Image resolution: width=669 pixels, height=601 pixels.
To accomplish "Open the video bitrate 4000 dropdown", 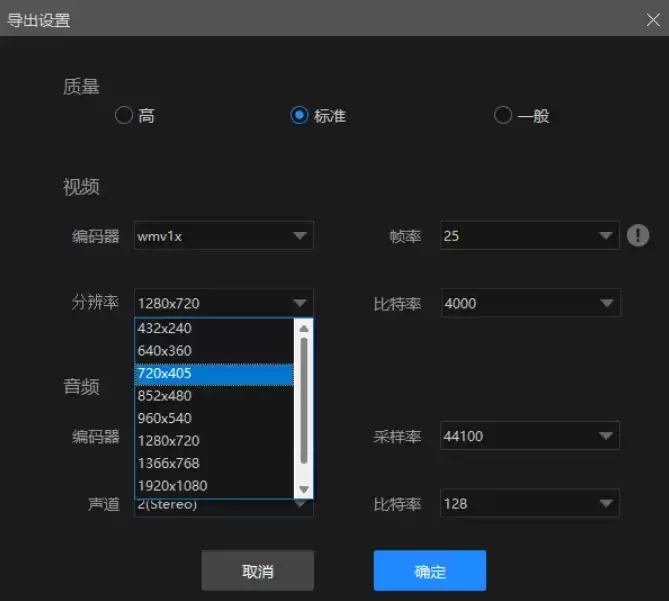I will click(x=531, y=303).
